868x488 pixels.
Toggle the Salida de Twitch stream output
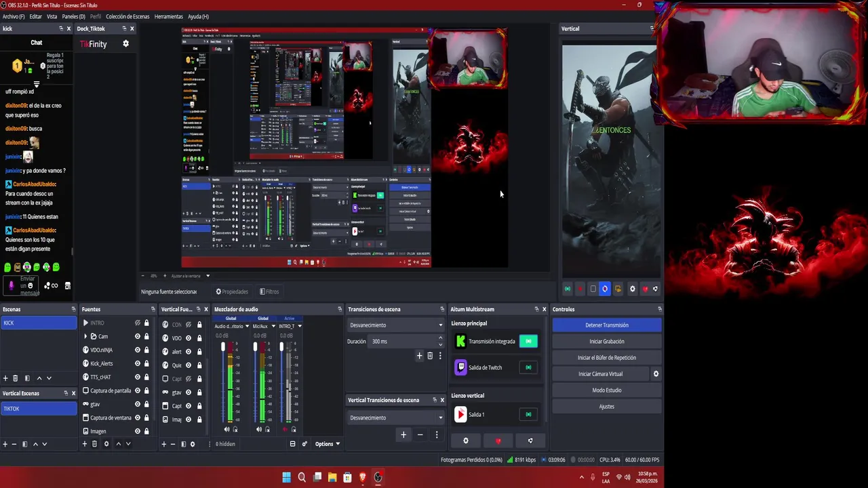pyautogui.click(x=528, y=367)
